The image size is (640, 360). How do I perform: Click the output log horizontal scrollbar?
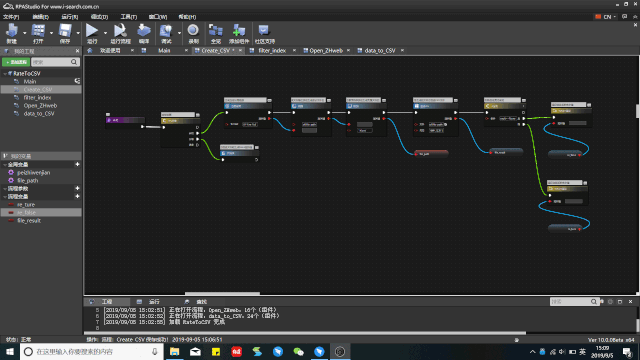click(305, 333)
